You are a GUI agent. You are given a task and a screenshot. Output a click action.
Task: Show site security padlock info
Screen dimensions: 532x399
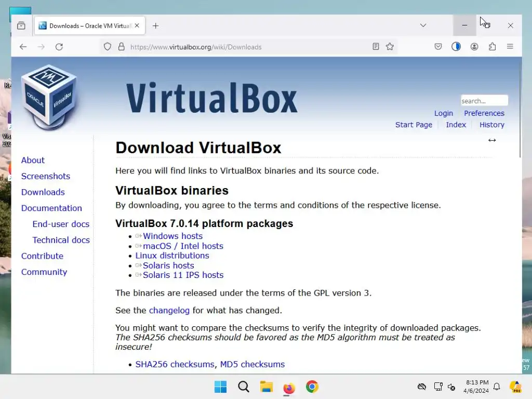tap(121, 47)
